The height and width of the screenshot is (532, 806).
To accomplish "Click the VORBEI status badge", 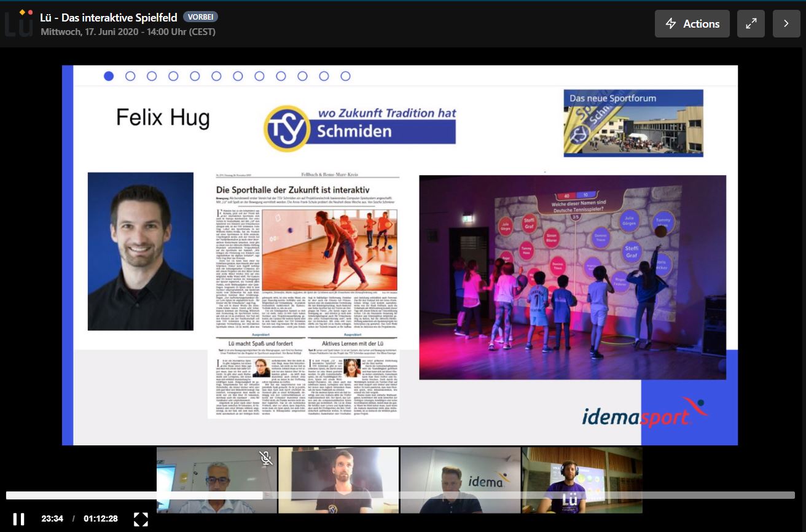I will click(x=200, y=17).
